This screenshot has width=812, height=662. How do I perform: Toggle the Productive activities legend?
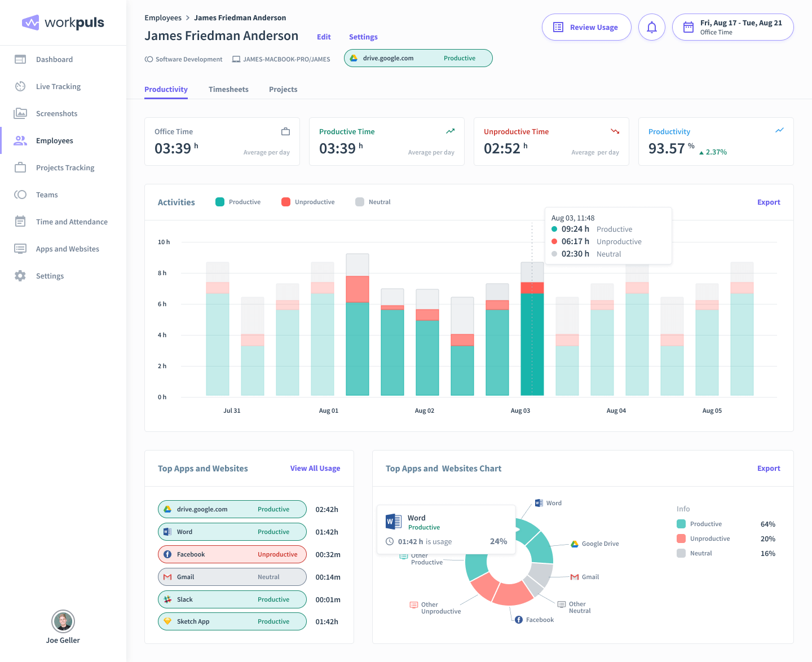click(x=238, y=201)
